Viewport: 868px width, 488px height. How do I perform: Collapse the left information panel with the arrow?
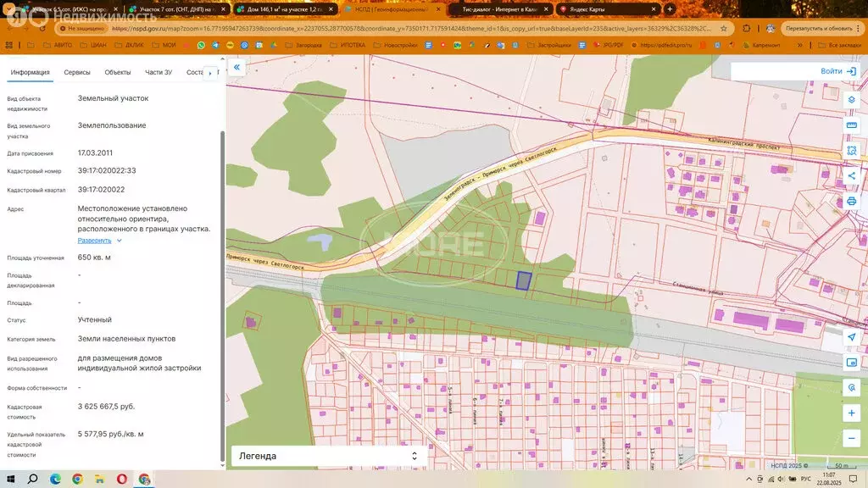pos(236,67)
